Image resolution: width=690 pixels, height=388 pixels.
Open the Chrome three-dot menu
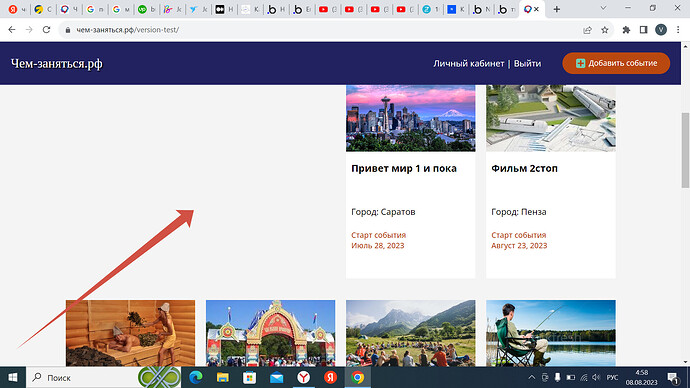point(678,30)
